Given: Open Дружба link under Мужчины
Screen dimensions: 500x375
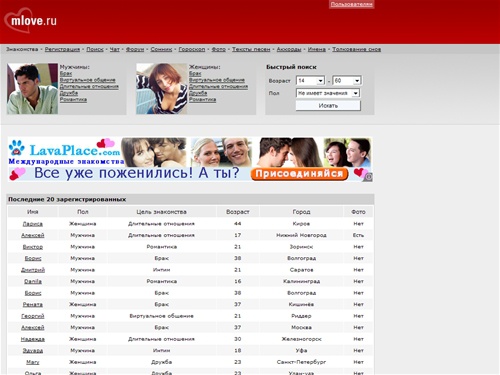Looking at the screenshot, I should (69, 93).
